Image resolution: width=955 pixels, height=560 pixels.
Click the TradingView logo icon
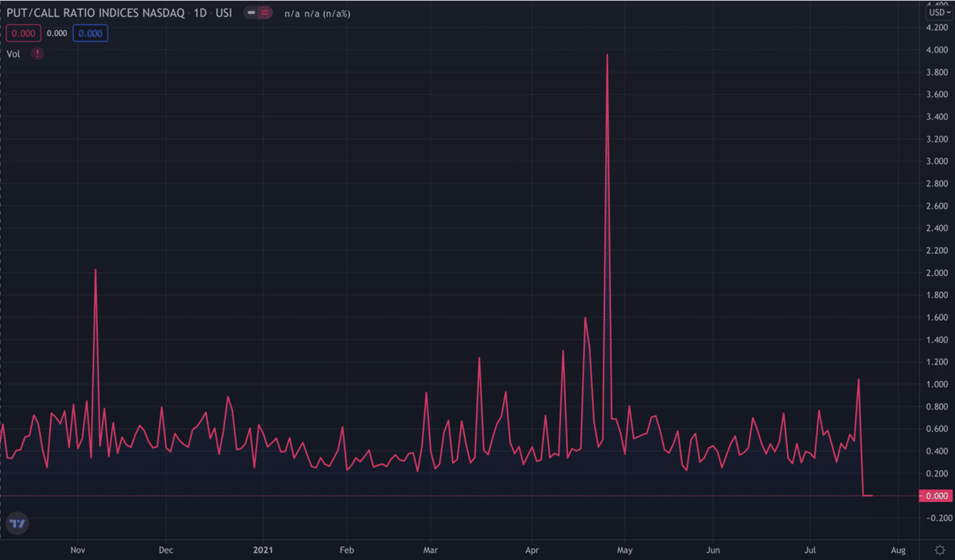click(x=16, y=523)
